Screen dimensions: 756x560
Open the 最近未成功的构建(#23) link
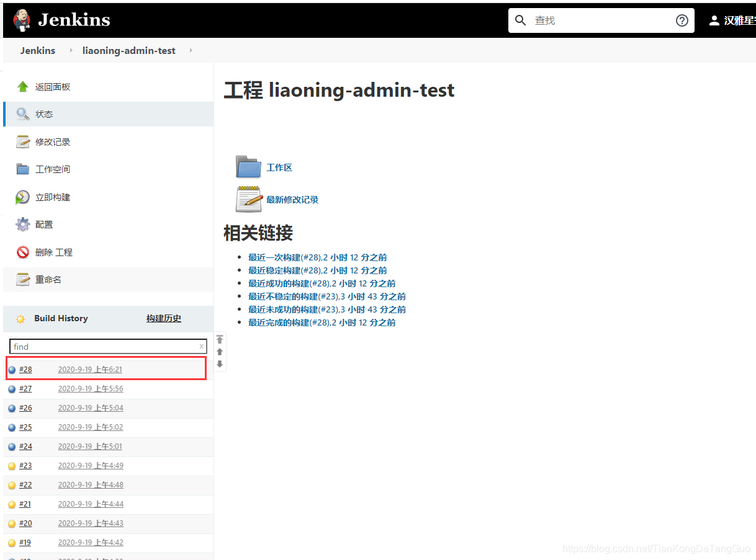(x=327, y=309)
